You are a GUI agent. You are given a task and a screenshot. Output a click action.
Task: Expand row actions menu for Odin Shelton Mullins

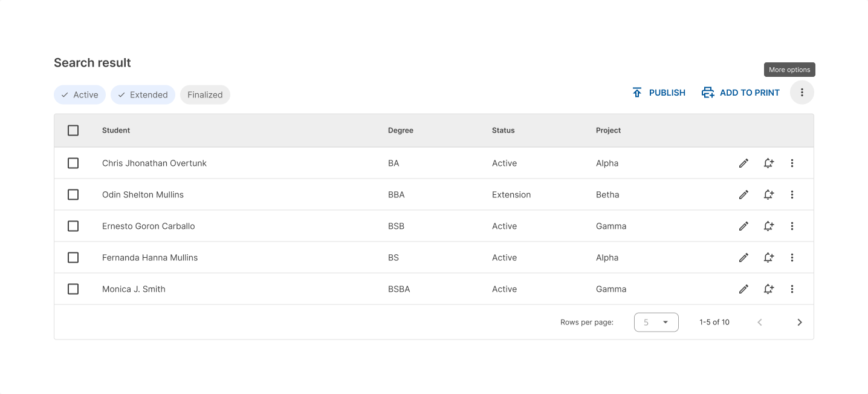coord(792,194)
